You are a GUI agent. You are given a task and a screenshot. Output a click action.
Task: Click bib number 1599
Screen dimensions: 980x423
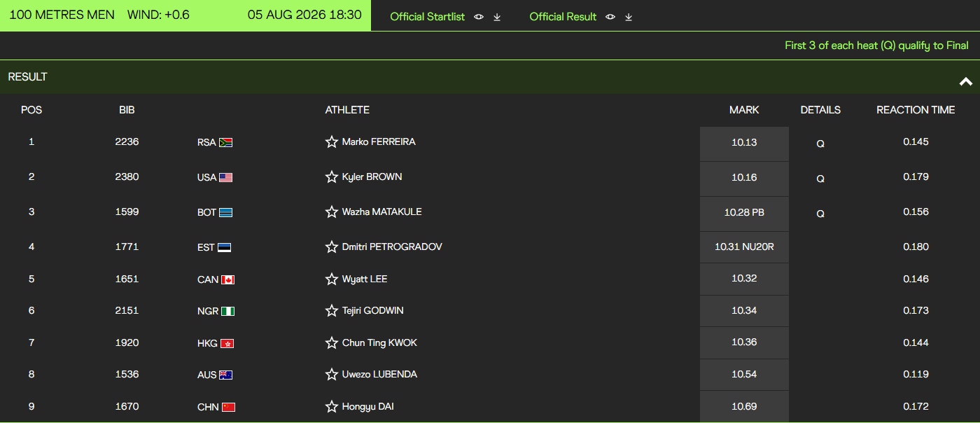(x=127, y=212)
